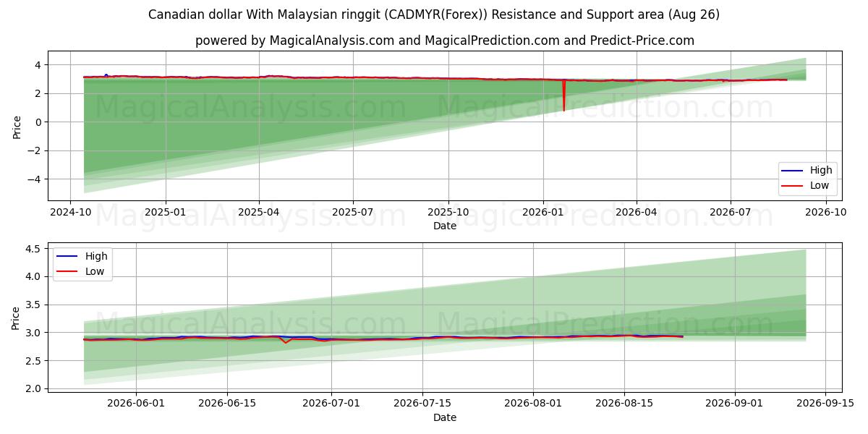Select the '2026-08-01' tick label
Viewport: 868px width, 434px height.
tap(533, 404)
